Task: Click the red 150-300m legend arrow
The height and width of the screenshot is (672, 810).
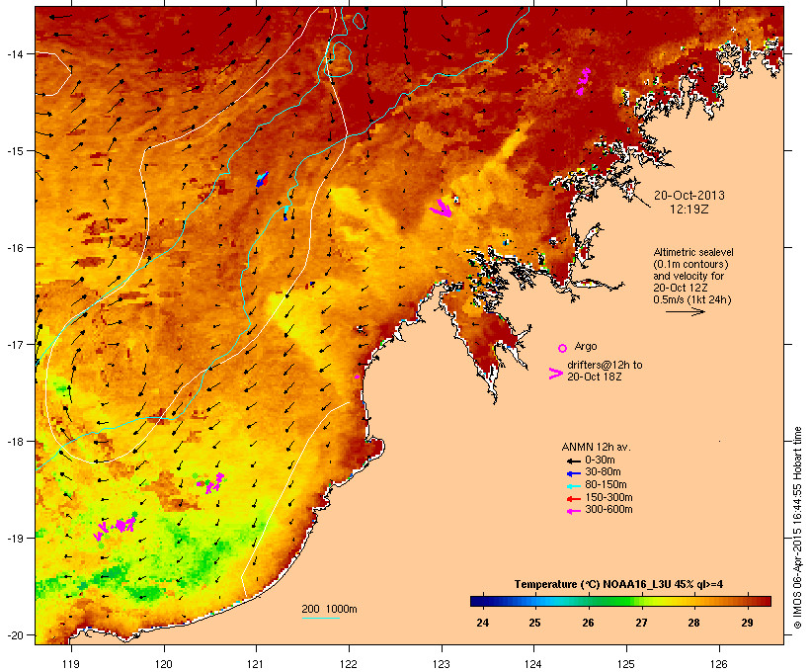Action: click(573, 498)
